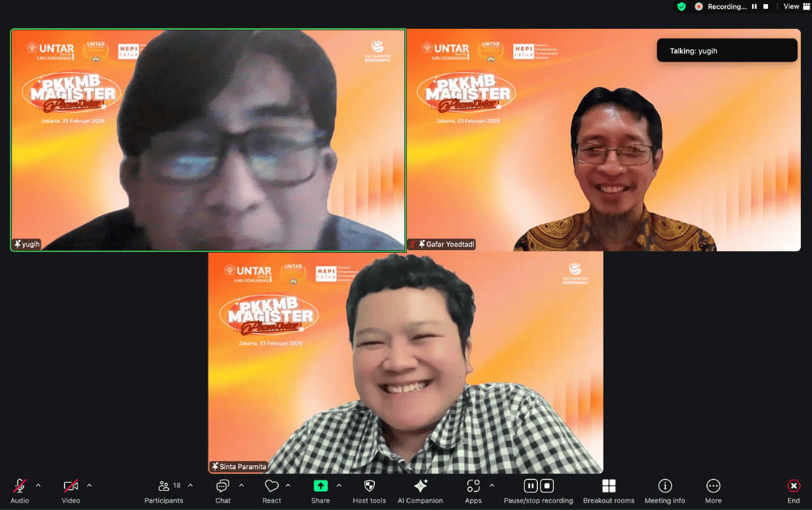Open the View menu at top right
Image resolution: width=812 pixels, height=510 pixels.
point(790,6)
